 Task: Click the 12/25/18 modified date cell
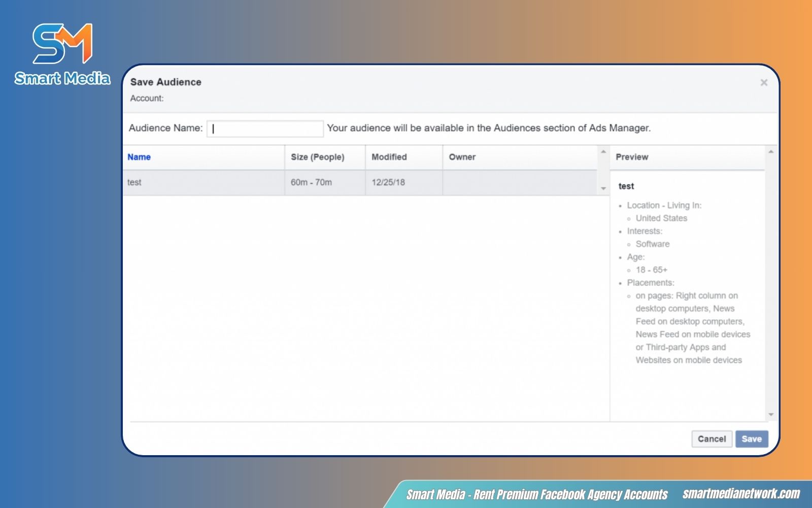[388, 182]
